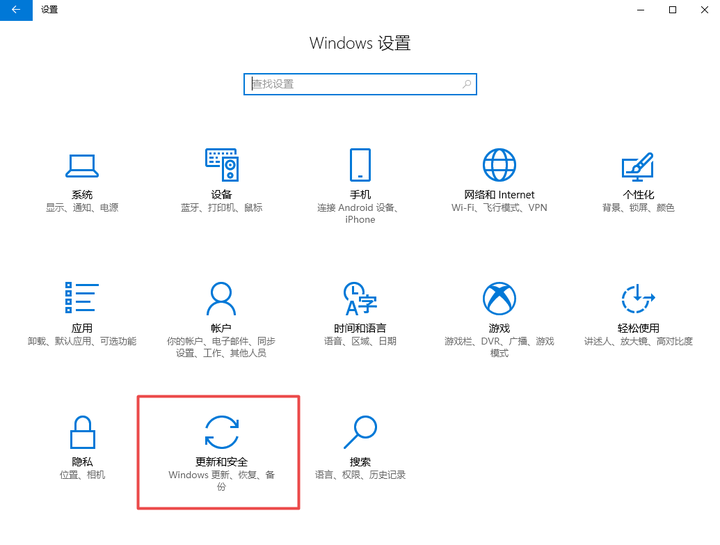
Task: Click the 搜索 label
Action: 360,462
